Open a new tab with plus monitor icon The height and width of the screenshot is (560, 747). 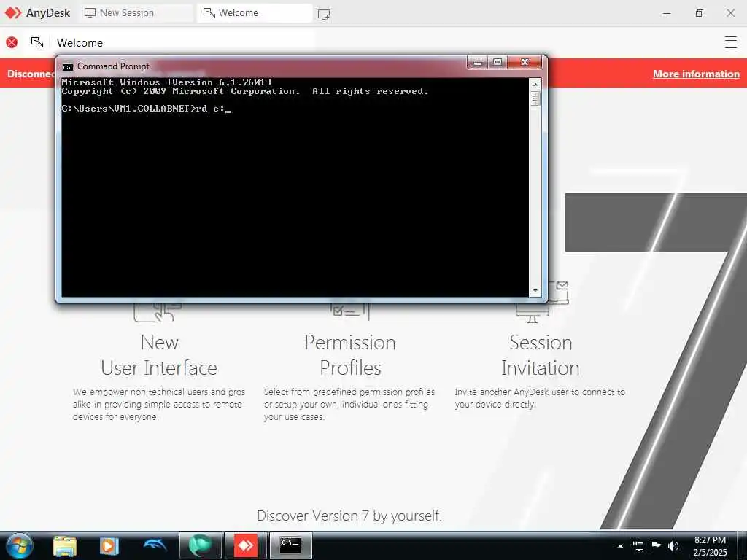click(x=324, y=14)
